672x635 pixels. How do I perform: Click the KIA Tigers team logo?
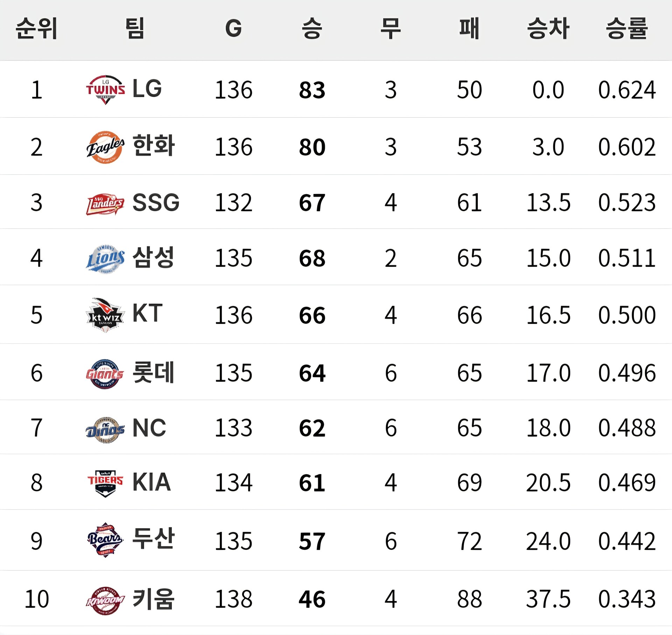(105, 483)
